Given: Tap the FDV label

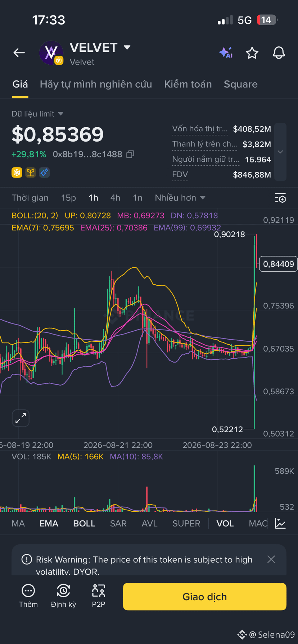Looking at the screenshot, I should (180, 175).
